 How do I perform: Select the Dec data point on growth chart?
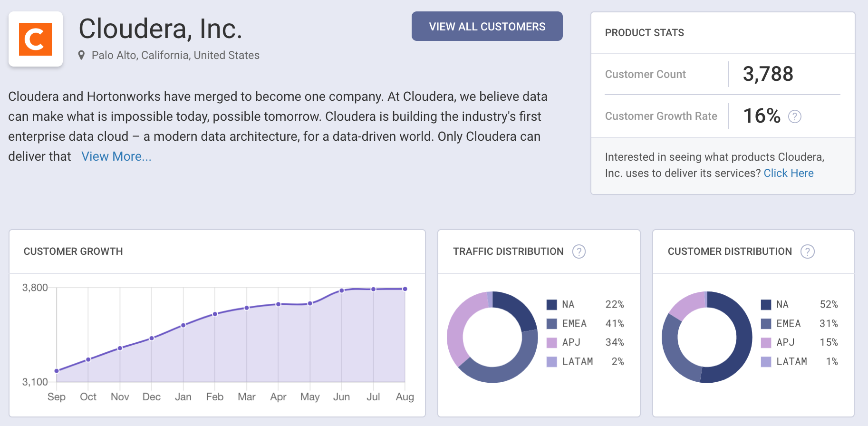point(152,339)
